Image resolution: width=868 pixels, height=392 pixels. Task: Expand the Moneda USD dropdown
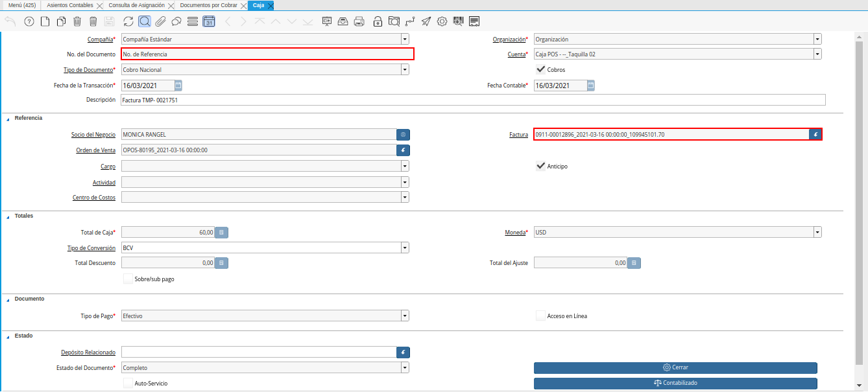[817, 232]
